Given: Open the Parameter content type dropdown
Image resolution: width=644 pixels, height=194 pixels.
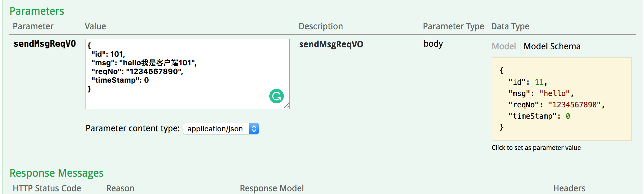Looking at the screenshot, I should click(x=221, y=129).
